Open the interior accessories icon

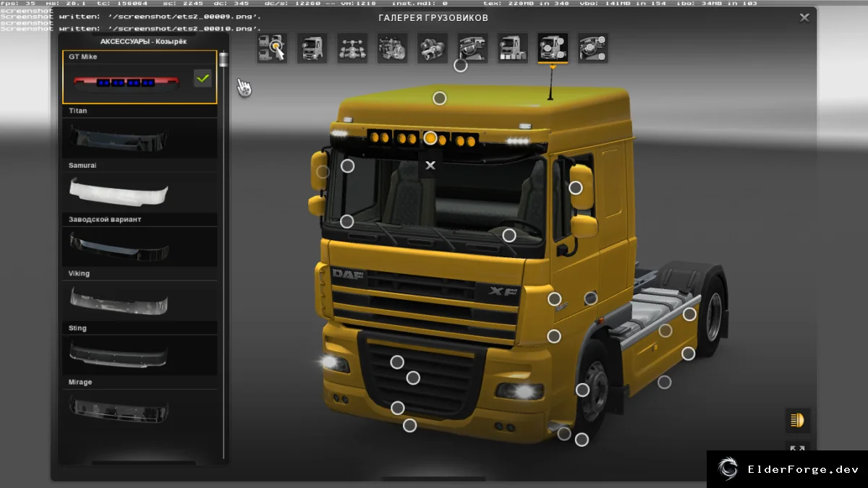592,48
